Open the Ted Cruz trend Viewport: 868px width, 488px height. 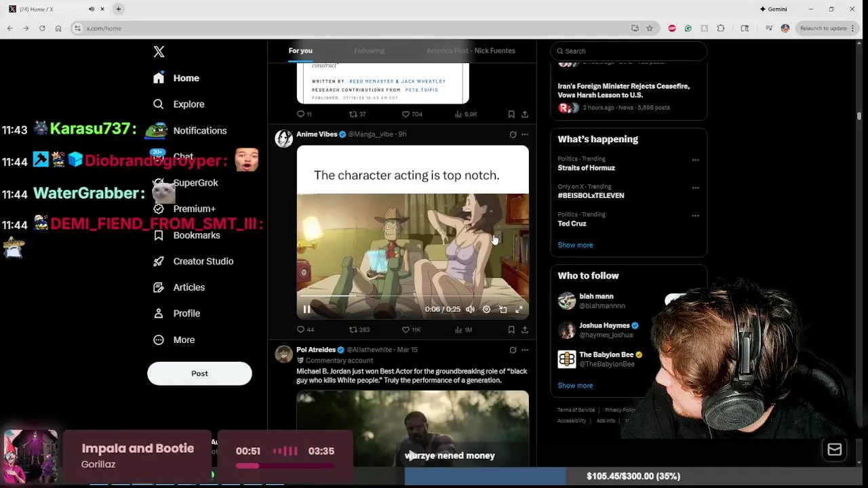572,224
